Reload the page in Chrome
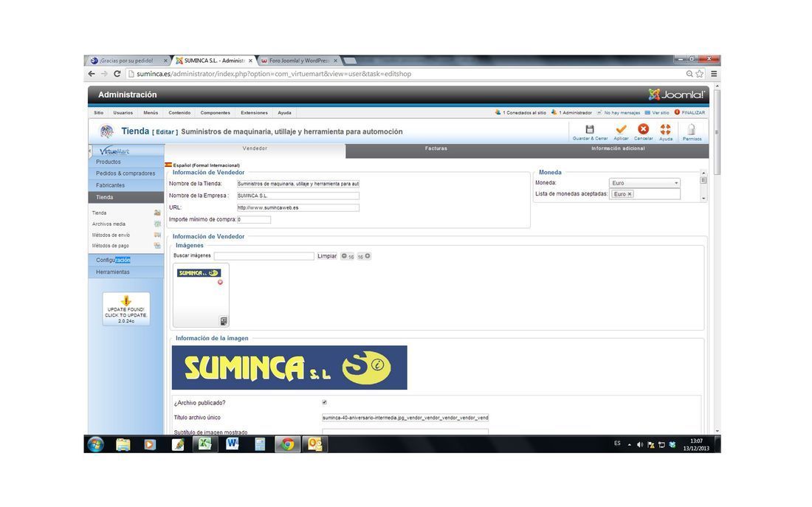 click(117, 74)
